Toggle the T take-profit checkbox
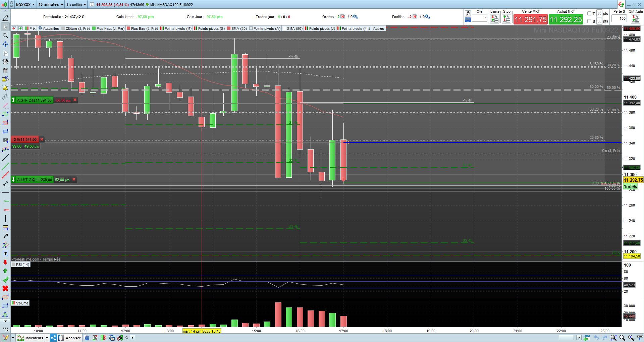The height and width of the screenshot is (342, 644). tap(589, 14)
